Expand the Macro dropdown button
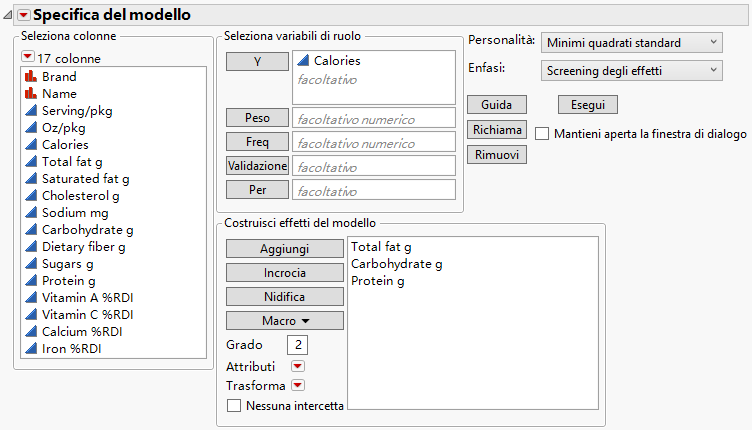 click(x=285, y=321)
